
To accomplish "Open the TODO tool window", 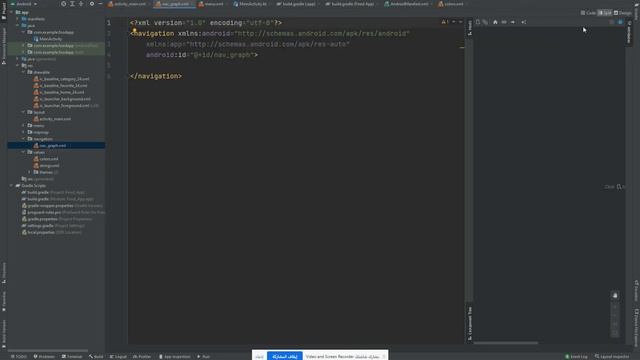I will (19, 356).
